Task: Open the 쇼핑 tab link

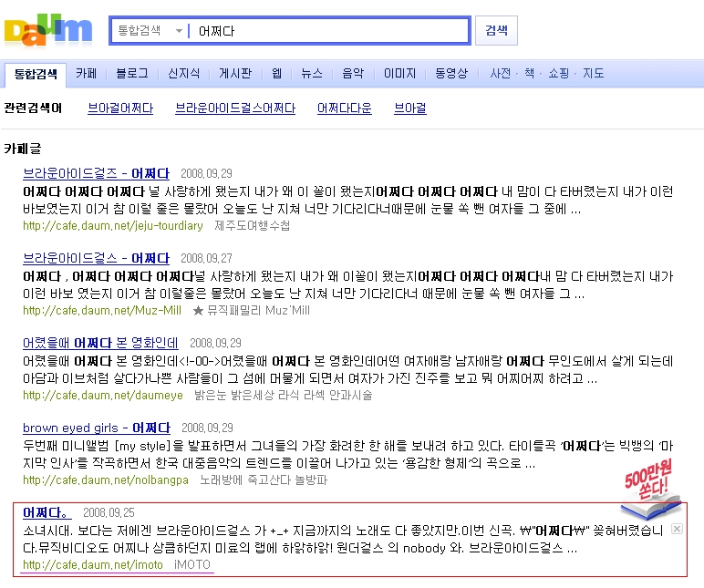Action: [558, 73]
